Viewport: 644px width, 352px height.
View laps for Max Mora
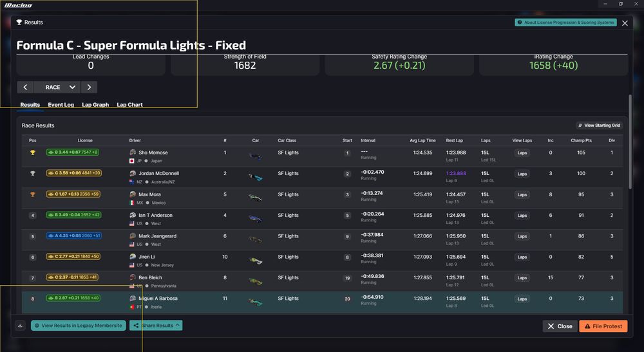click(522, 194)
